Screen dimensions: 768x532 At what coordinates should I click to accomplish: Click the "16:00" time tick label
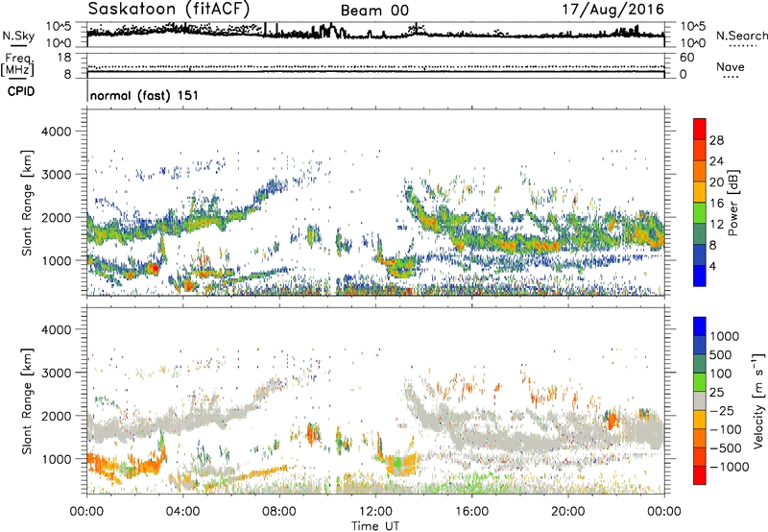point(471,512)
